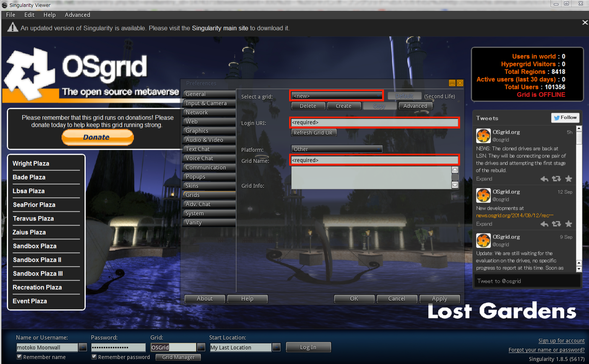589x364 pixels.
Task: Expand the 12 Sep tweet
Action: click(x=484, y=224)
